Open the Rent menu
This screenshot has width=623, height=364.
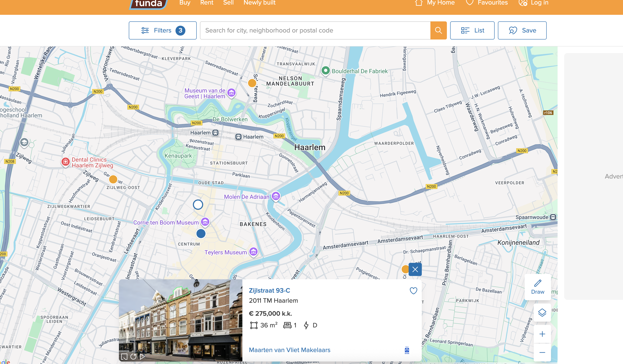(206, 3)
